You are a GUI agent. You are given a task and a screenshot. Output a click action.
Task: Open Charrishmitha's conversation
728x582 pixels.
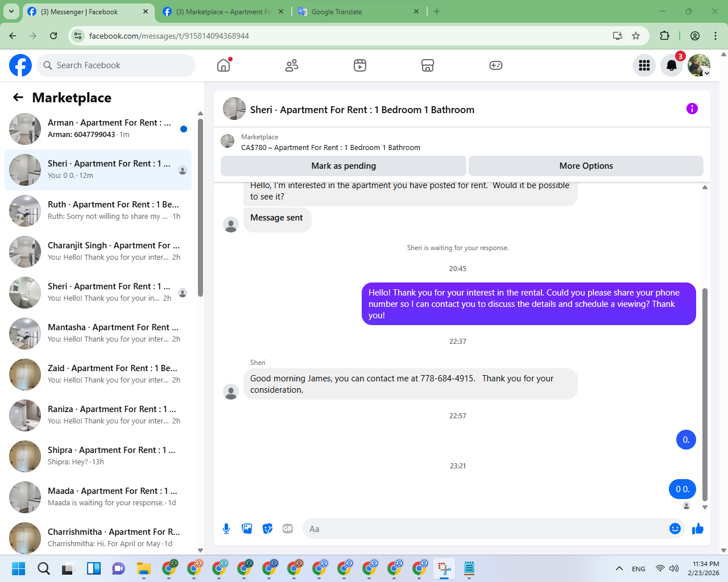point(98,537)
